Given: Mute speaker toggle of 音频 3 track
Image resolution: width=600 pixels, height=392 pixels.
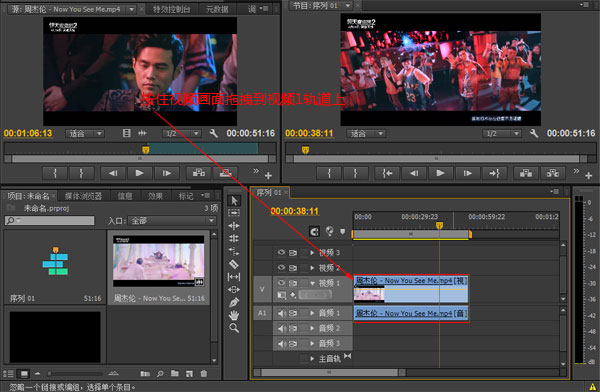Looking at the screenshot, I should [281, 344].
